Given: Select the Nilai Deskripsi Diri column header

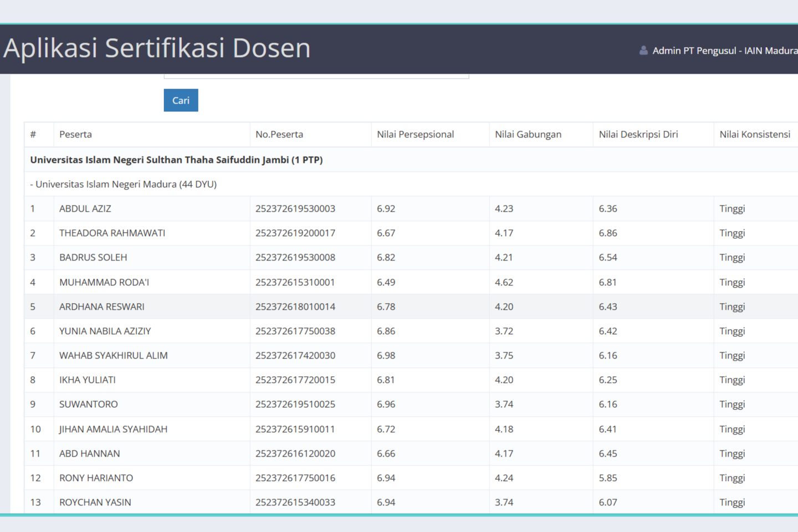Looking at the screenshot, I should click(x=638, y=135).
